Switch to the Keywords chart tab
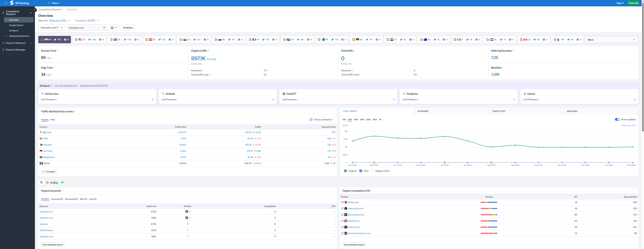This screenshot has width=644, height=249. point(423,111)
